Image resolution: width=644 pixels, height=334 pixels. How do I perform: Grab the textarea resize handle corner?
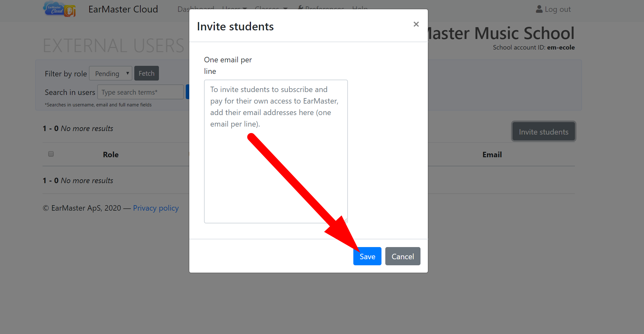pos(345,221)
